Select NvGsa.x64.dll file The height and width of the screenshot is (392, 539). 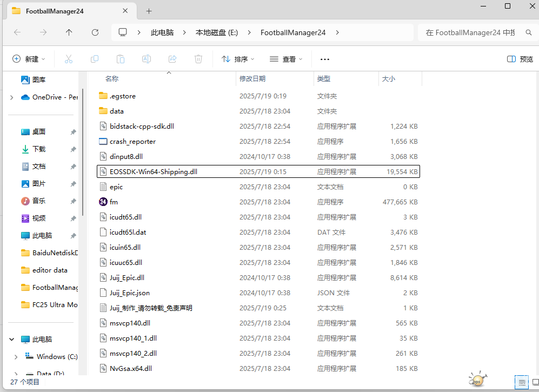(258, 368)
